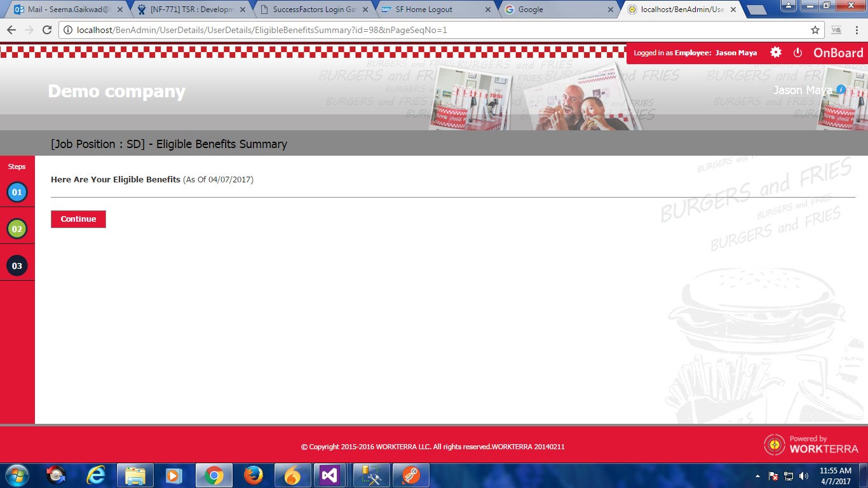Open the settings gear in header
This screenshot has width=868, height=488.
776,53
